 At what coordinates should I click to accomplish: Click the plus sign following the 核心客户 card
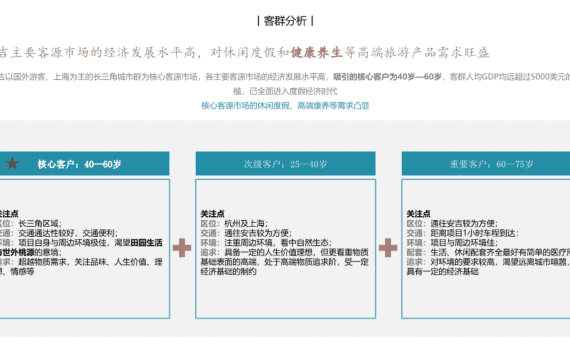click(182, 248)
